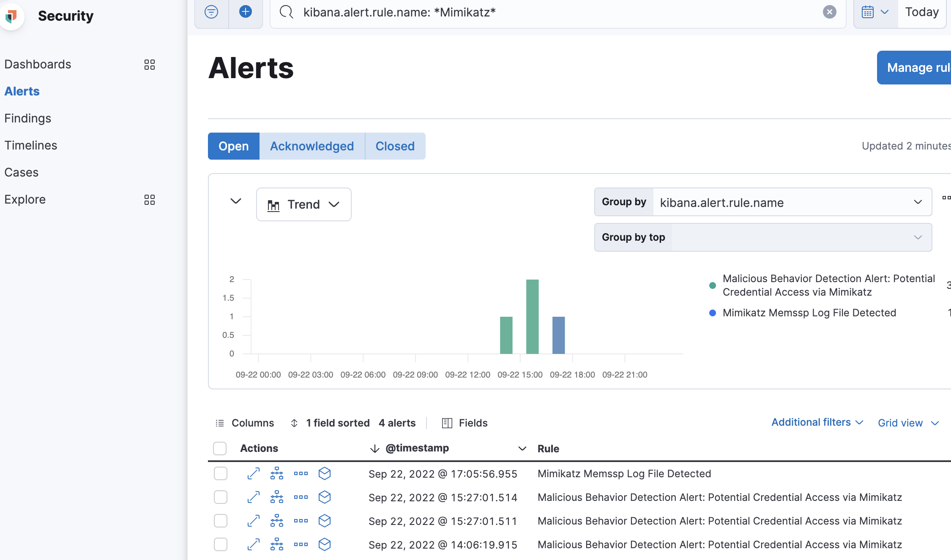The width and height of the screenshot is (951, 560).
Task: Open the filter options icon
Action: click(211, 12)
